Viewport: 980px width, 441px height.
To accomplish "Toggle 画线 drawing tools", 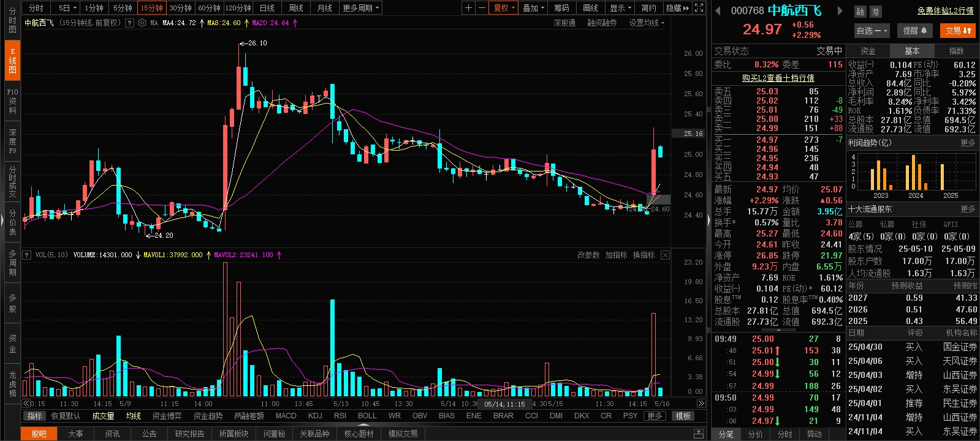I will pyautogui.click(x=590, y=8).
